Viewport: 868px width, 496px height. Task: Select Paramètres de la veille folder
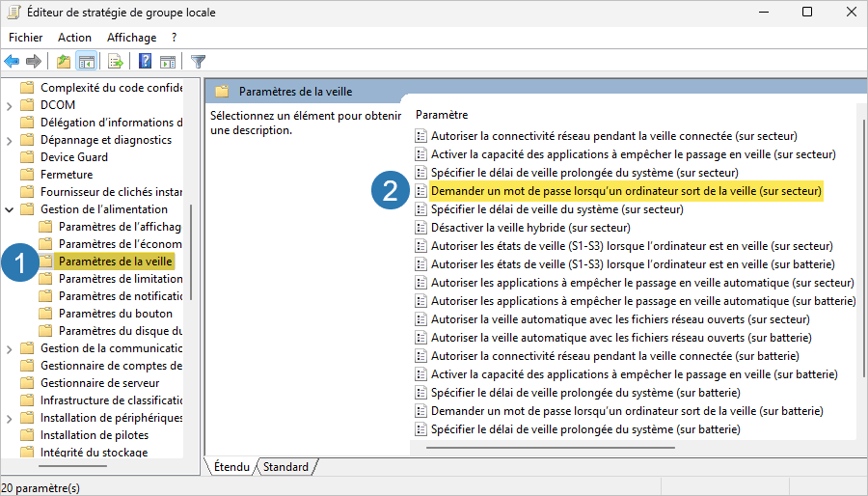(x=116, y=262)
